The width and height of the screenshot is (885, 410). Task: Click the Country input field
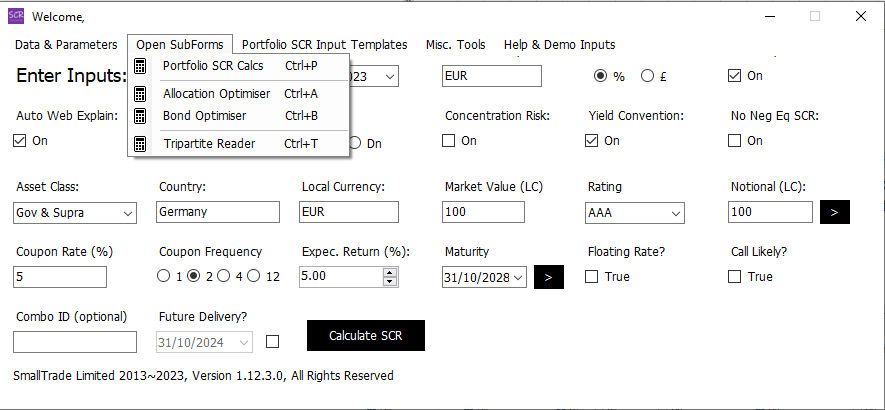point(217,212)
